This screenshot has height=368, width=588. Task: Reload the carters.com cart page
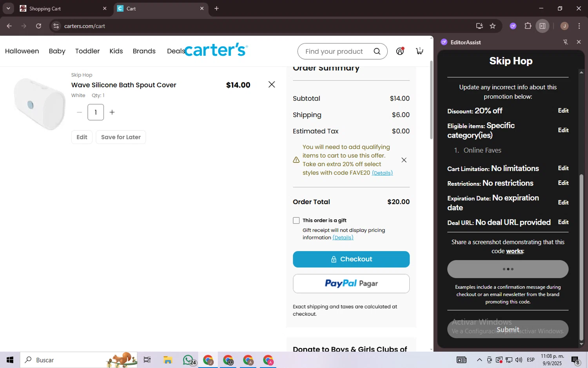[x=38, y=26]
